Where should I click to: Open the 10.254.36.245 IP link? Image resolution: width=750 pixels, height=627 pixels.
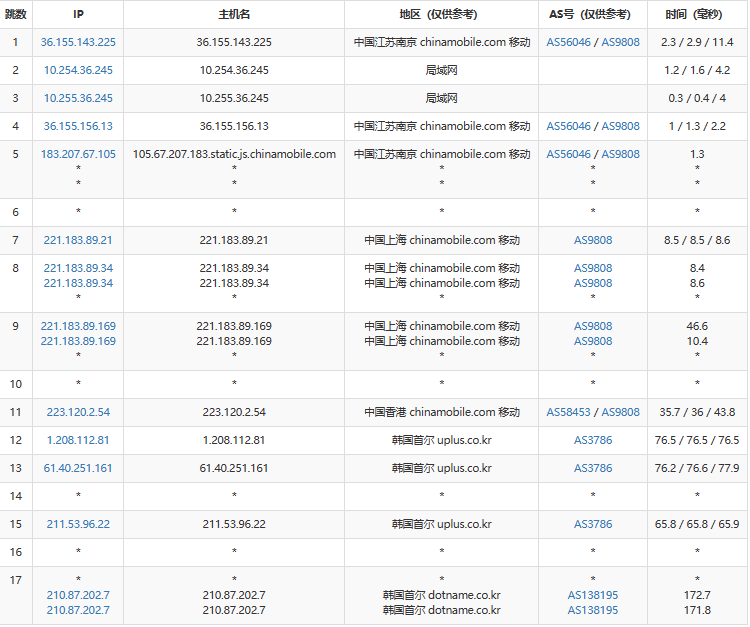78,70
